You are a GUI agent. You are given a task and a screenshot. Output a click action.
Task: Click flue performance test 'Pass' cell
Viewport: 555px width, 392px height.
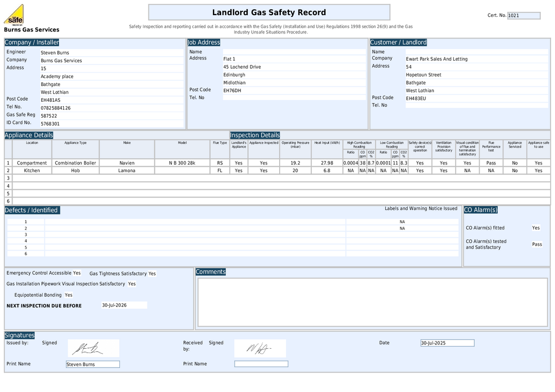pos(491,163)
